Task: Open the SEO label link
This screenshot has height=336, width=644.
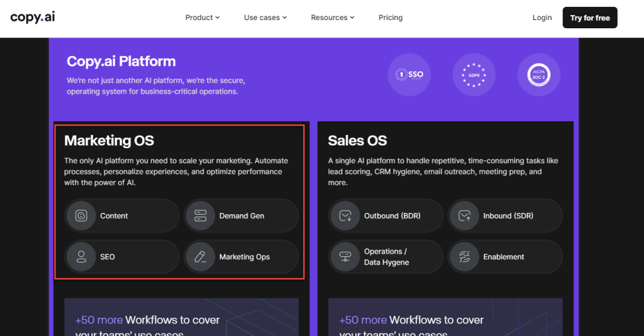Action: tap(107, 257)
